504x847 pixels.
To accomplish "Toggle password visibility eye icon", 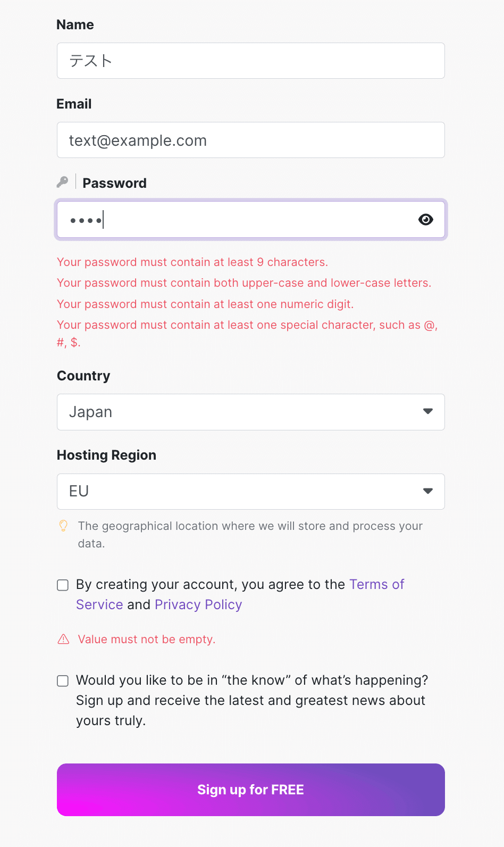I will coord(425,220).
